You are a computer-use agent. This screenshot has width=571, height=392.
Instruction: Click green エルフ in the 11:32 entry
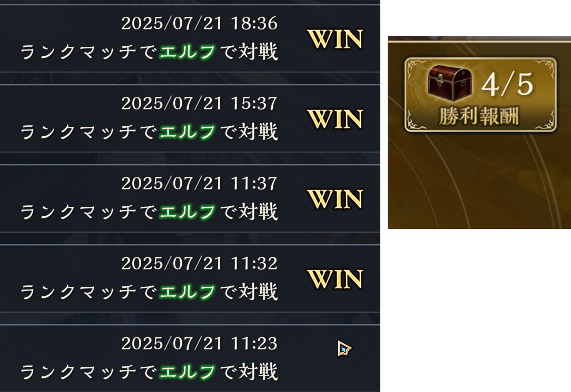[187, 292]
